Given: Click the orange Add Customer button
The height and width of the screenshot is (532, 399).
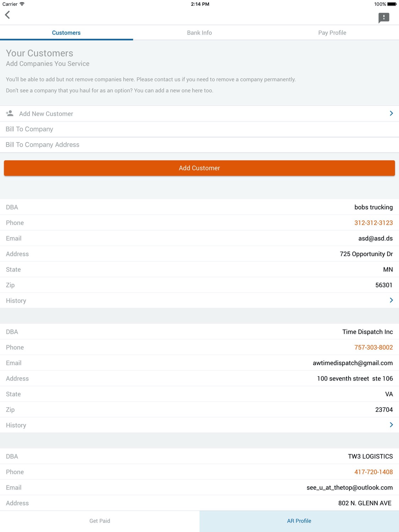Looking at the screenshot, I should [x=199, y=168].
